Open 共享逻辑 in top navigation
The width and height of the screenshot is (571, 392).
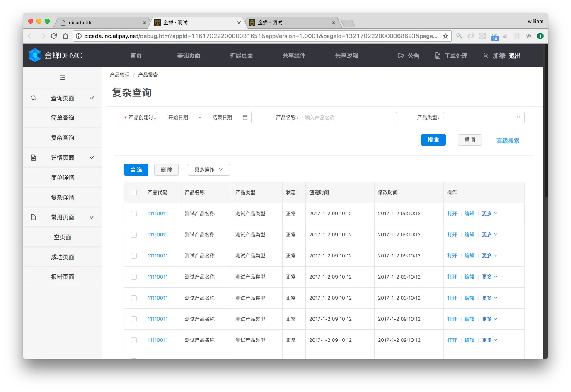coord(346,55)
